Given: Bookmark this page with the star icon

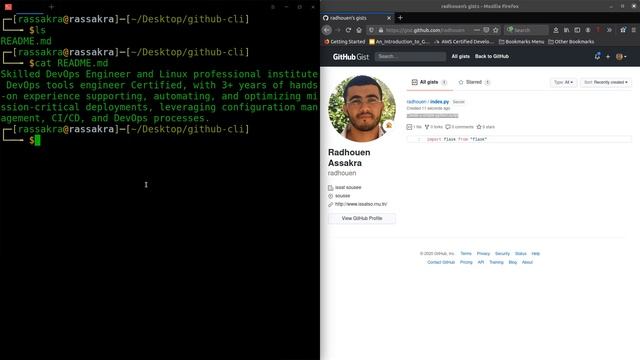Looking at the screenshot, I should [x=496, y=30].
